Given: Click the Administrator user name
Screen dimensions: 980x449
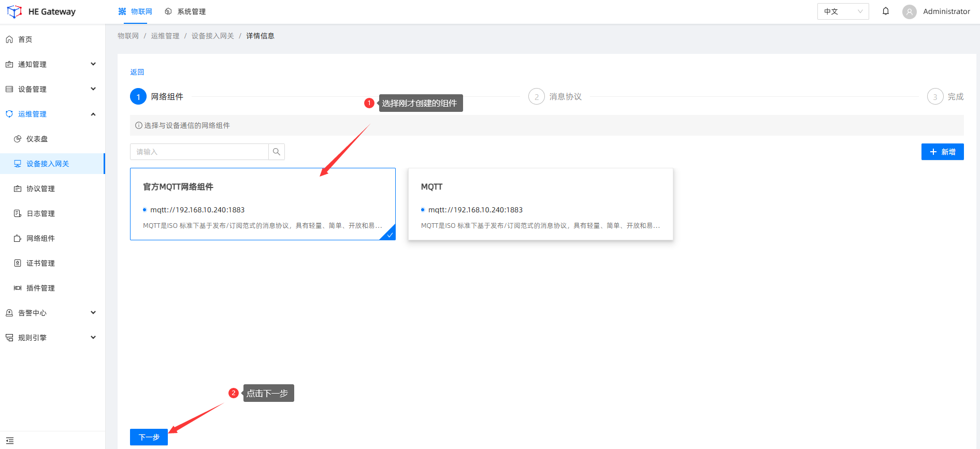Looking at the screenshot, I should 946,11.
